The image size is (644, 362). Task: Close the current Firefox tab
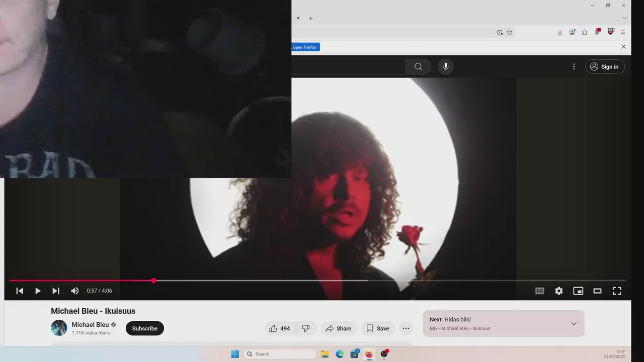tap(298, 18)
